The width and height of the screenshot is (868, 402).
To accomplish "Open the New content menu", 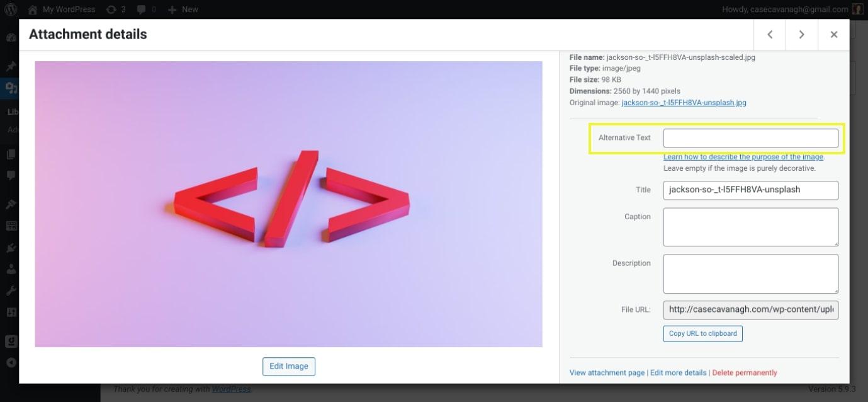I will coord(183,9).
